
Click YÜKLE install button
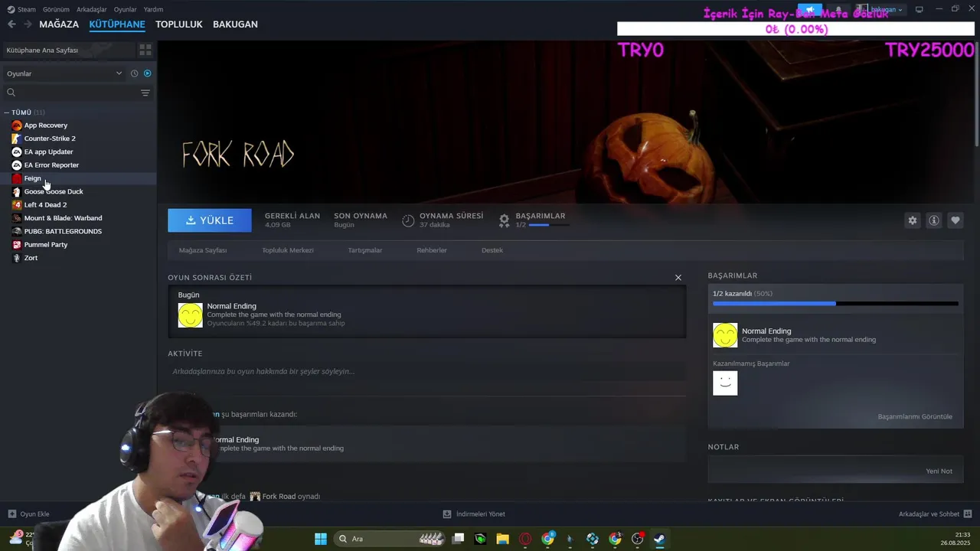point(210,220)
